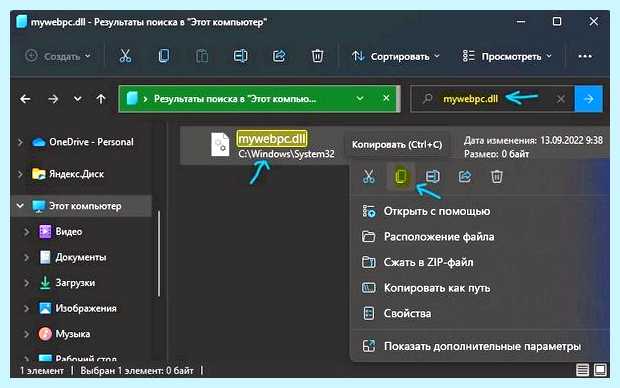The height and width of the screenshot is (388, 620).
Task: Go back with the left arrow navigation button
Action: point(25,98)
